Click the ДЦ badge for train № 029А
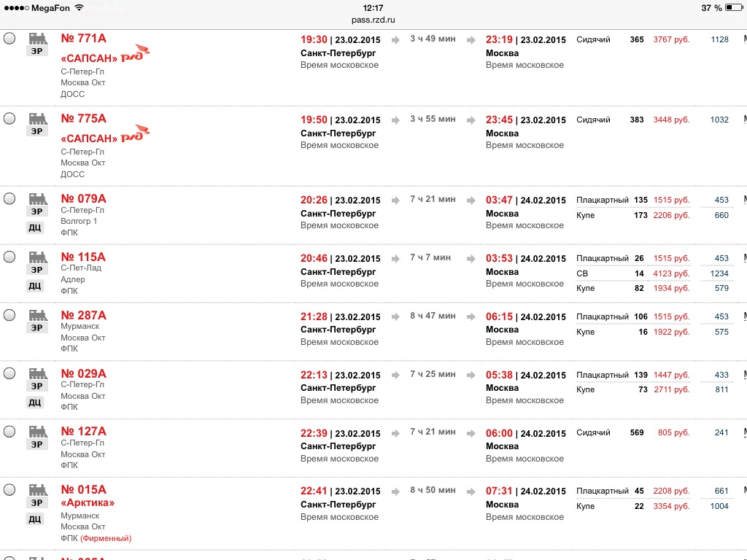747x560 pixels. pyautogui.click(x=35, y=402)
